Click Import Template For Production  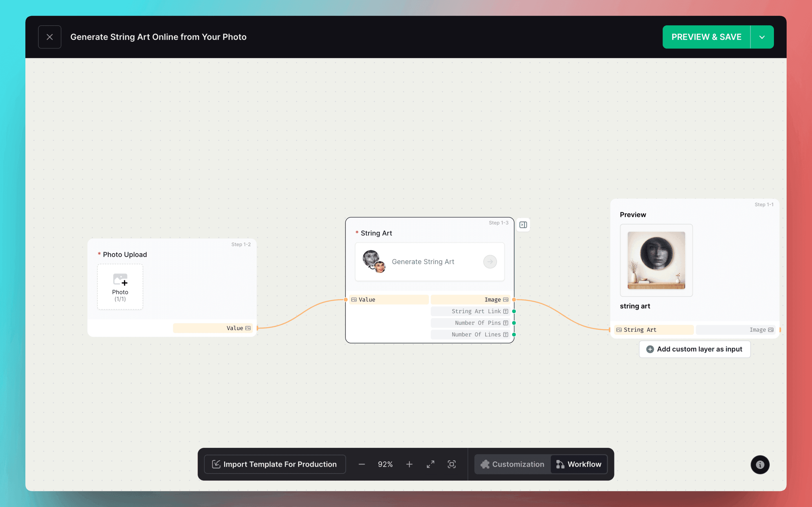tap(275, 464)
